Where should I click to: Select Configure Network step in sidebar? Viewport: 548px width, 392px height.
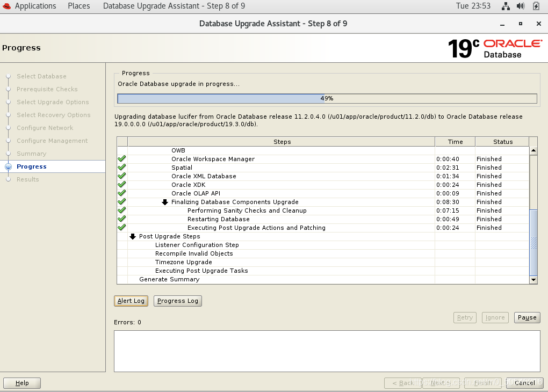pos(45,128)
